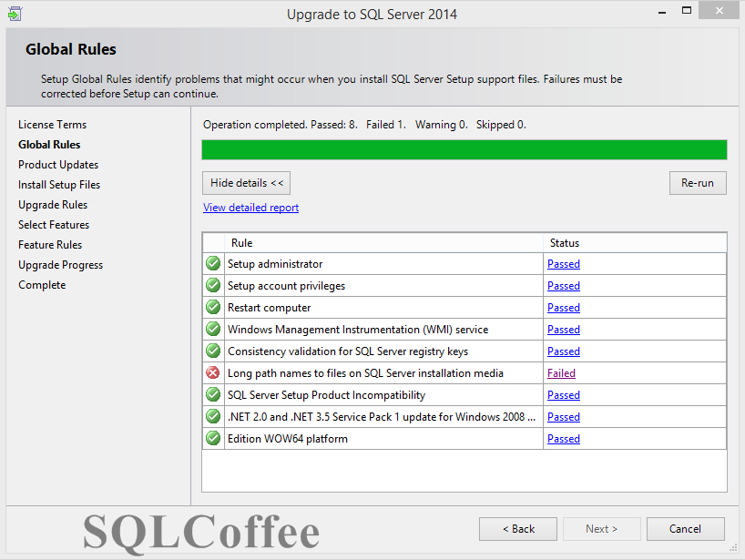Click green check icon beside Consistency validation rule

click(x=213, y=351)
